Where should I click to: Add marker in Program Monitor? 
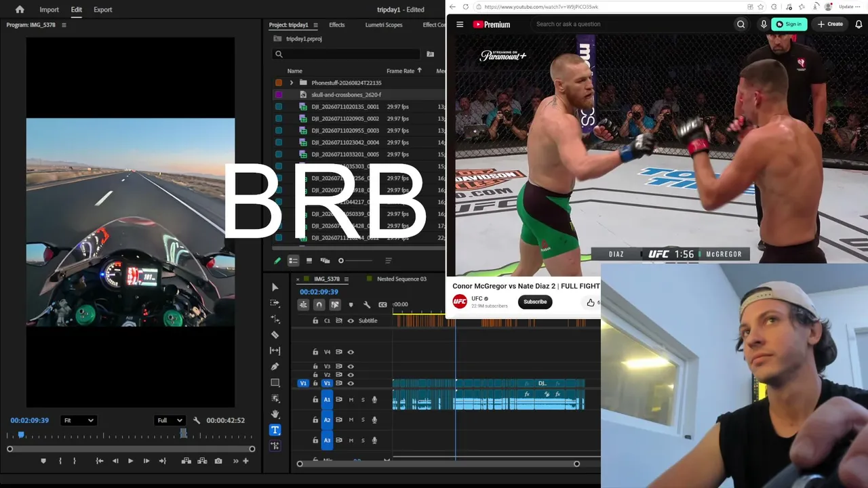pos(43,461)
